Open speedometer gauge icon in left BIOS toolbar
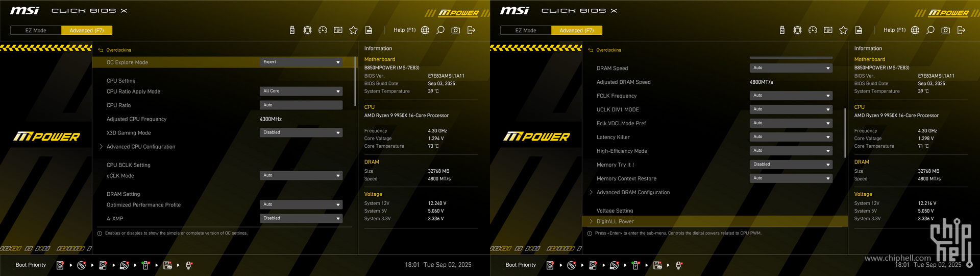The width and height of the screenshot is (980, 276). click(x=323, y=30)
